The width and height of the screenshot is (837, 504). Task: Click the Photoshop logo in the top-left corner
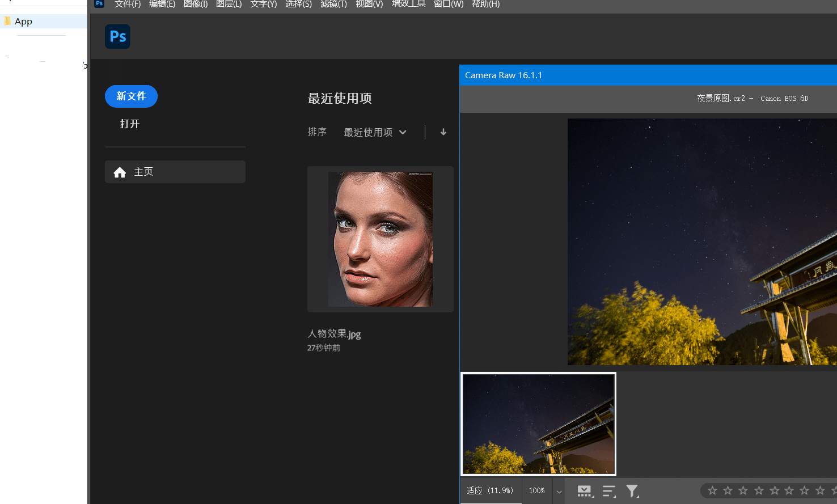[117, 36]
